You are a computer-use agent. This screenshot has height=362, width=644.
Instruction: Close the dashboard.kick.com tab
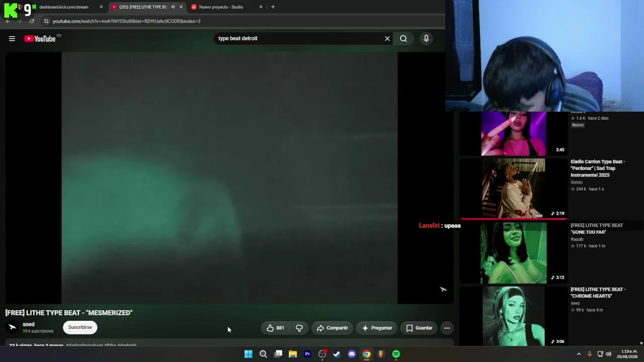(x=101, y=7)
